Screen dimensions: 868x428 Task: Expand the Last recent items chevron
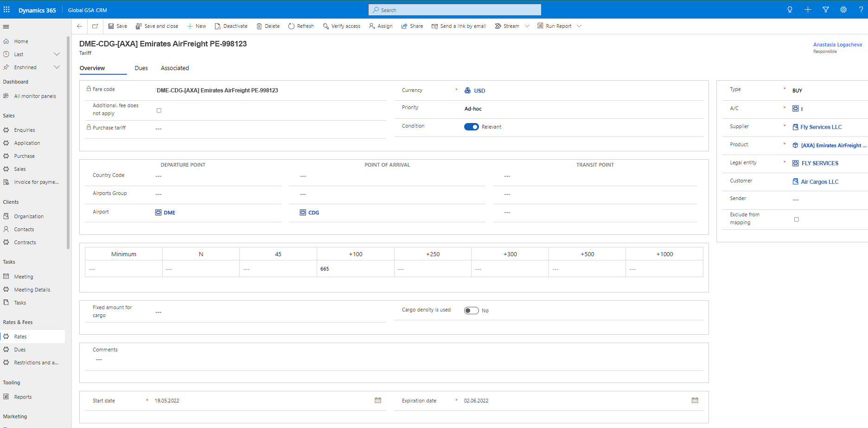coord(57,54)
